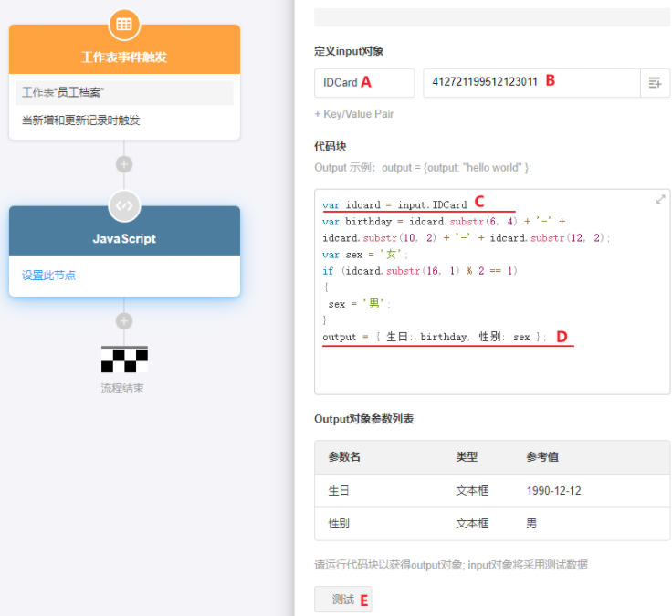Click the 文本框 type cell in 生日 row

[x=472, y=491]
